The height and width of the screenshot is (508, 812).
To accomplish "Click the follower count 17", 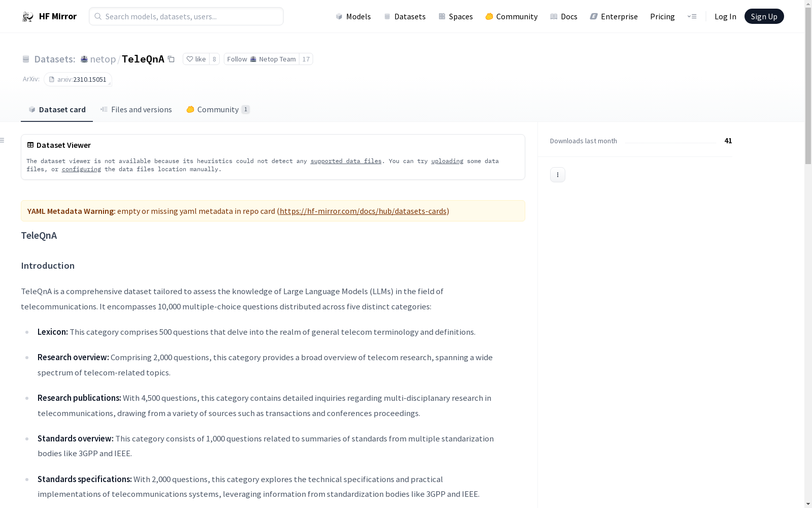I will point(306,59).
